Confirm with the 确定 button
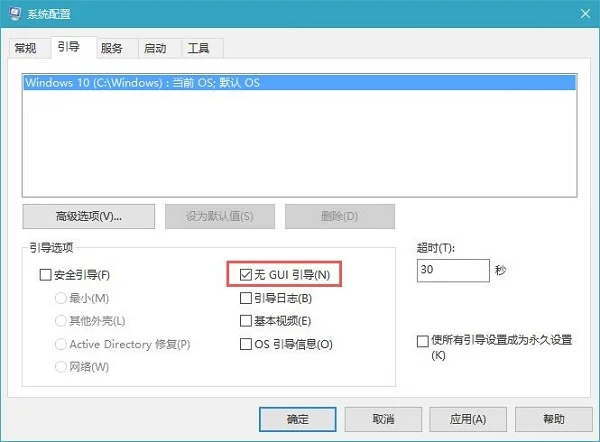600x442 pixels. click(x=298, y=419)
